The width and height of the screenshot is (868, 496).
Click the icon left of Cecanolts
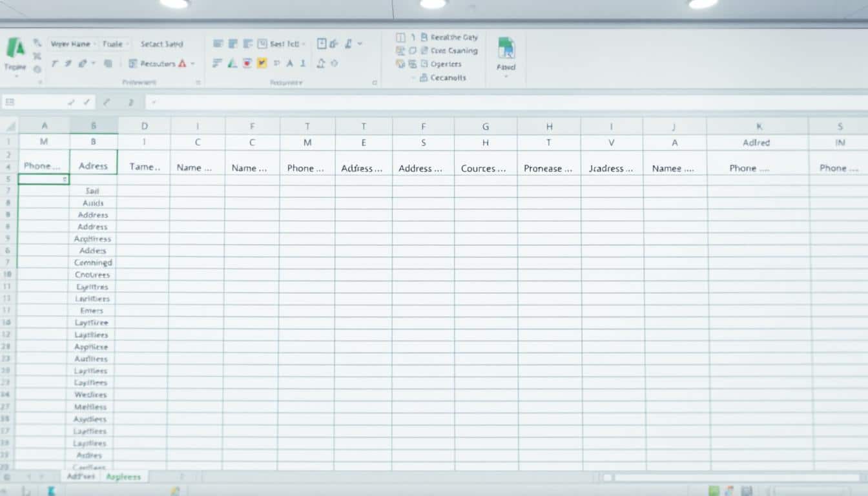[424, 77]
